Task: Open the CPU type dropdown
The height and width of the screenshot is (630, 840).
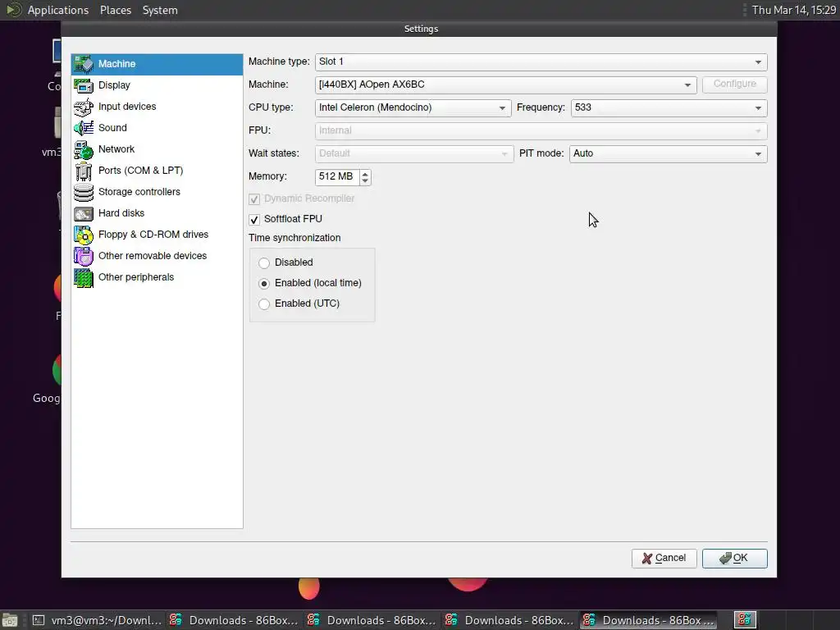Action: pyautogui.click(x=413, y=107)
